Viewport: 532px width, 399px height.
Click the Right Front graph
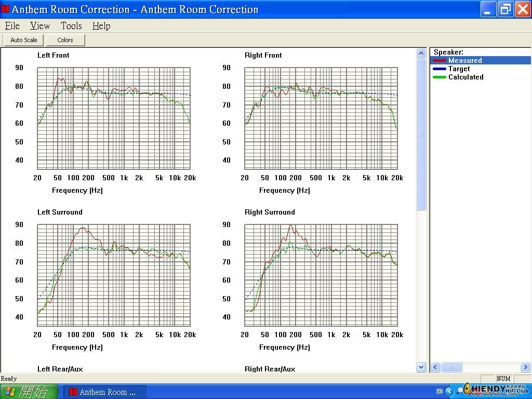click(321, 118)
